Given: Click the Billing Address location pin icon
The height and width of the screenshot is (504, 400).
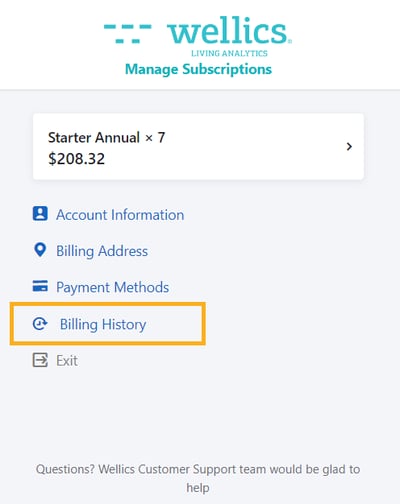Looking at the screenshot, I should pyautogui.click(x=40, y=250).
